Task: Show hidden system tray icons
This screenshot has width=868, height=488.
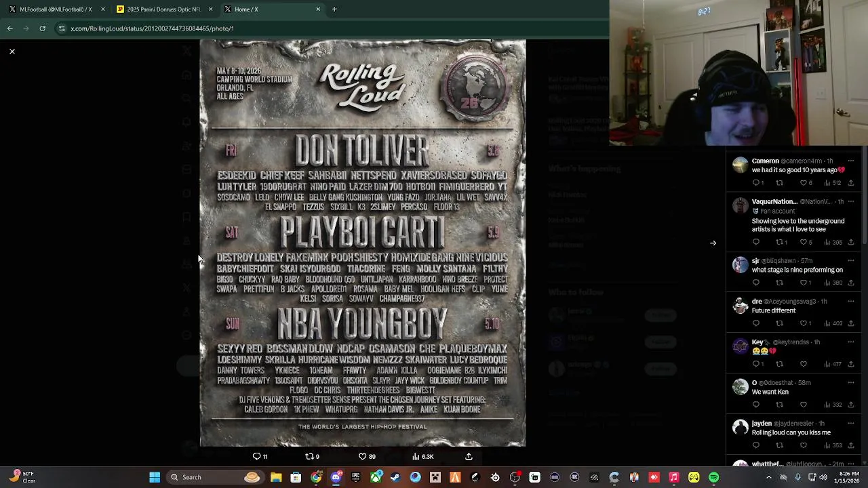Action: pyautogui.click(x=768, y=477)
